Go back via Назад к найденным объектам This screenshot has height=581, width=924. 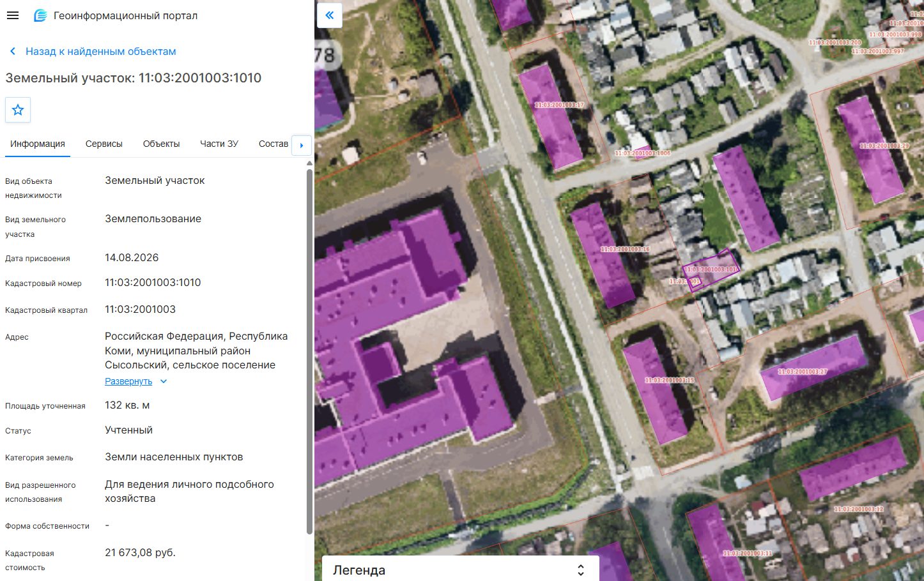coord(100,51)
